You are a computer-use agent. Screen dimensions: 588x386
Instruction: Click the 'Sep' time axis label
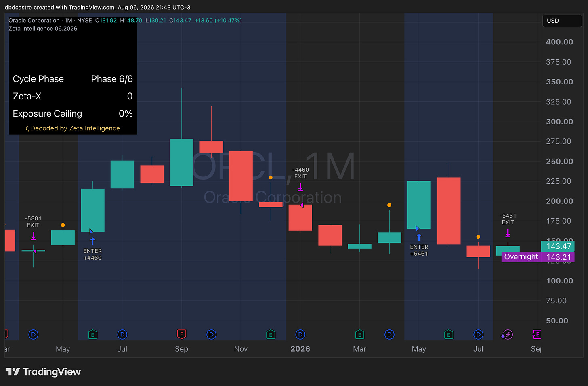click(181, 349)
